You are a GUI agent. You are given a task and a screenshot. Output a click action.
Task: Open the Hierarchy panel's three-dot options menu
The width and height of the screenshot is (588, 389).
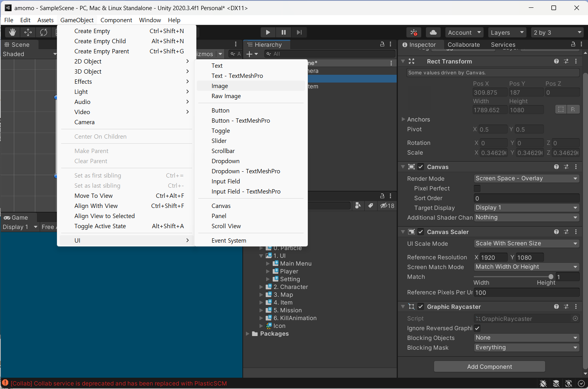pyautogui.click(x=391, y=44)
